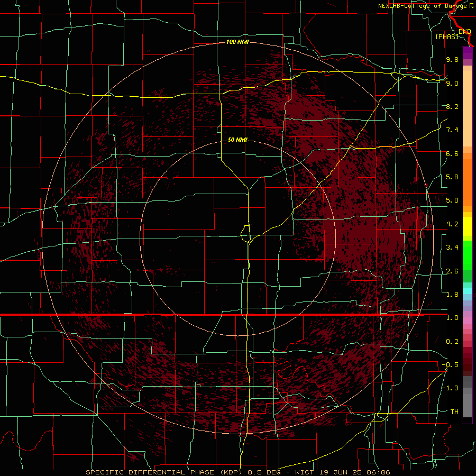
Task: Click the bright green segment of the color bar
Action: [467, 255]
